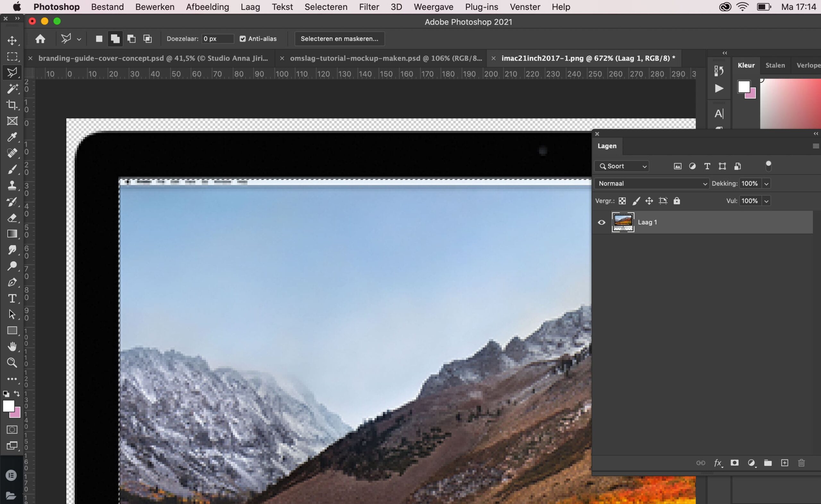Select the Hand tool
Screen dimensions: 821x504
click(12, 346)
